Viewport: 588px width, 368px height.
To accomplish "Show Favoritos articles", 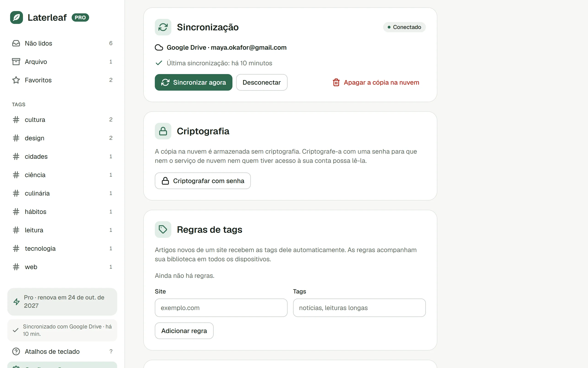I will (x=62, y=80).
